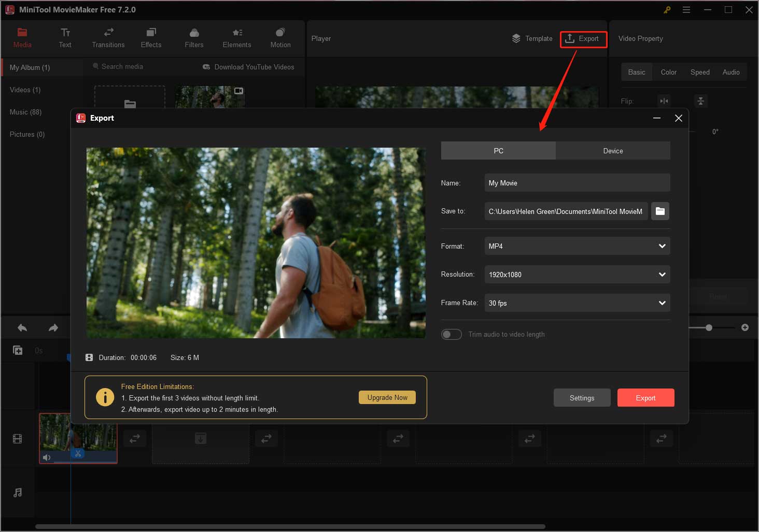Open the Elements tab
Viewport: 759px width, 532px height.
point(237,38)
